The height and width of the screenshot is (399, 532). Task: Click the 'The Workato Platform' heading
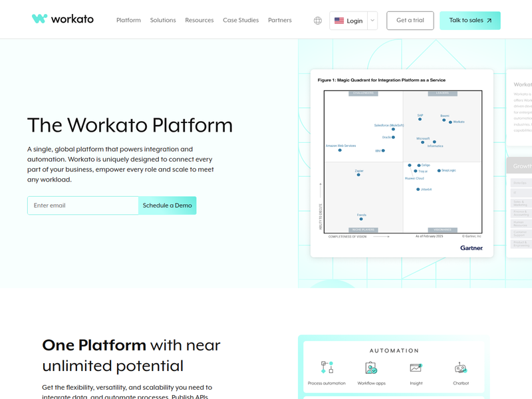click(x=130, y=125)
